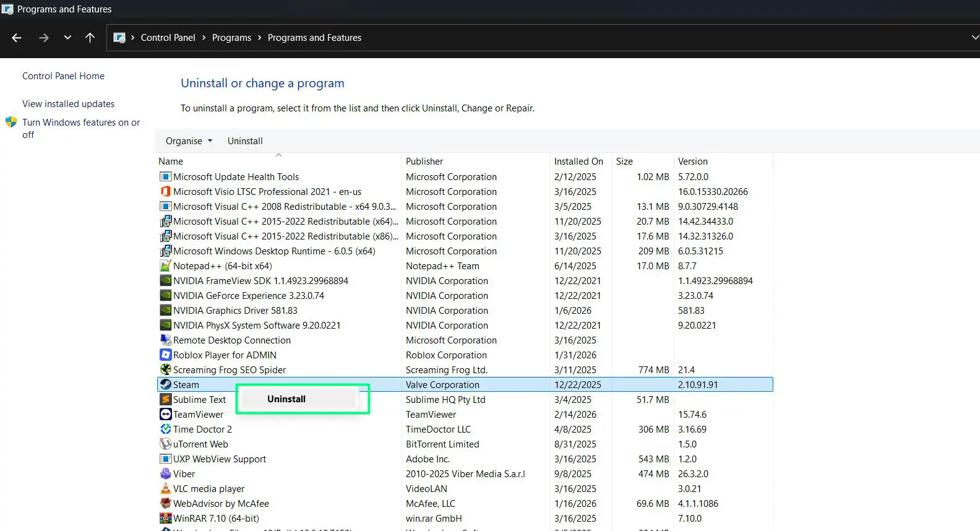Click the 774 MB size value
980x531 pixels.
(x=654, y=369)
